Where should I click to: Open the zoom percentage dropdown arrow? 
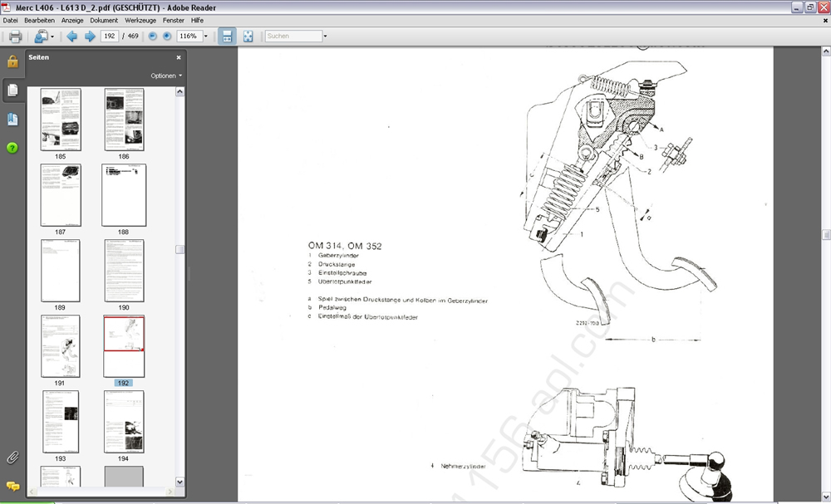(205, 37)
